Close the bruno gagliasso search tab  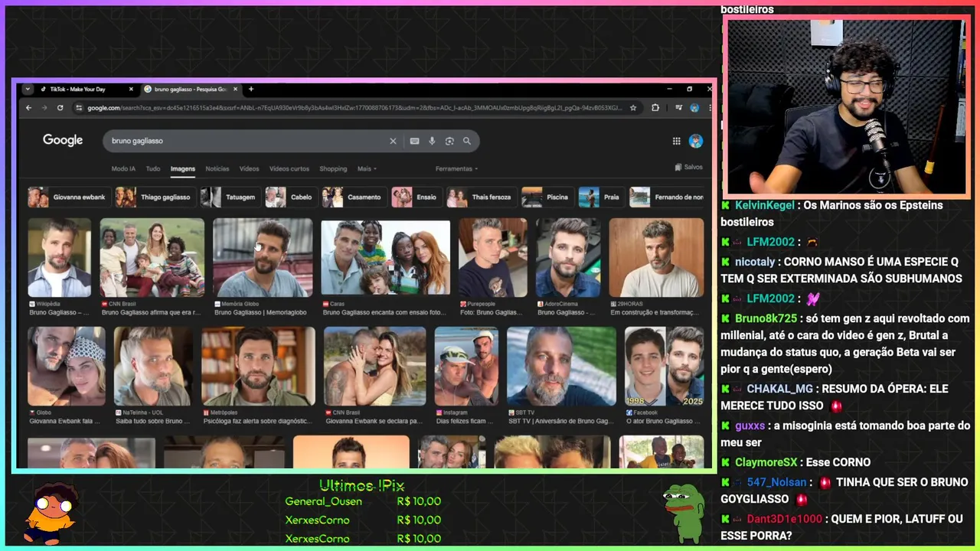tap(235, 89)
